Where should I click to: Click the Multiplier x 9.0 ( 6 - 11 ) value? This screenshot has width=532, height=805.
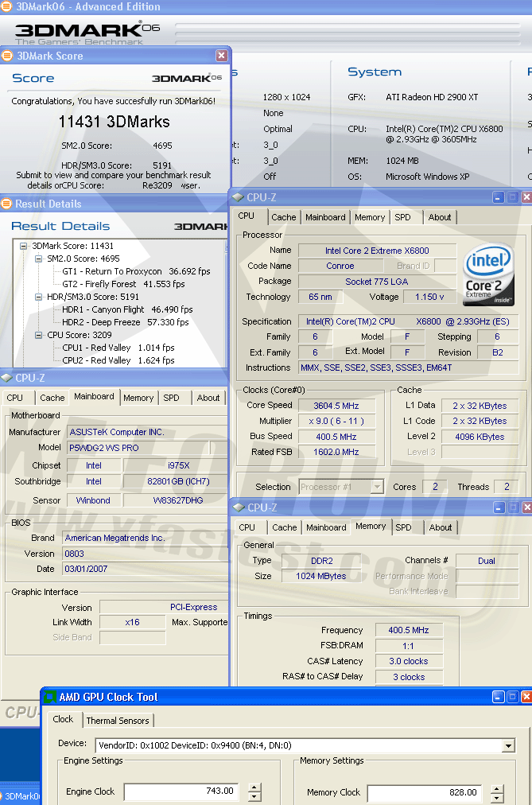point(336,421)
